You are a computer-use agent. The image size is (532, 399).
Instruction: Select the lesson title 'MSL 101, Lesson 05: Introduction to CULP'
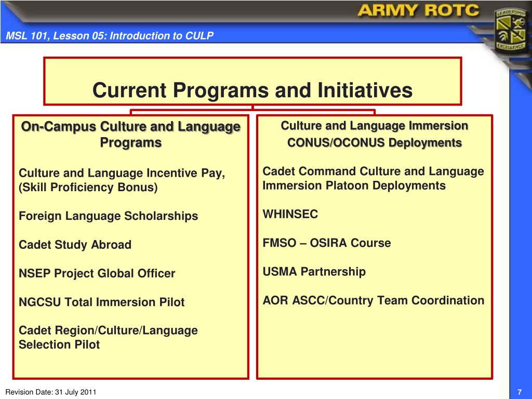tap(110, 36)
